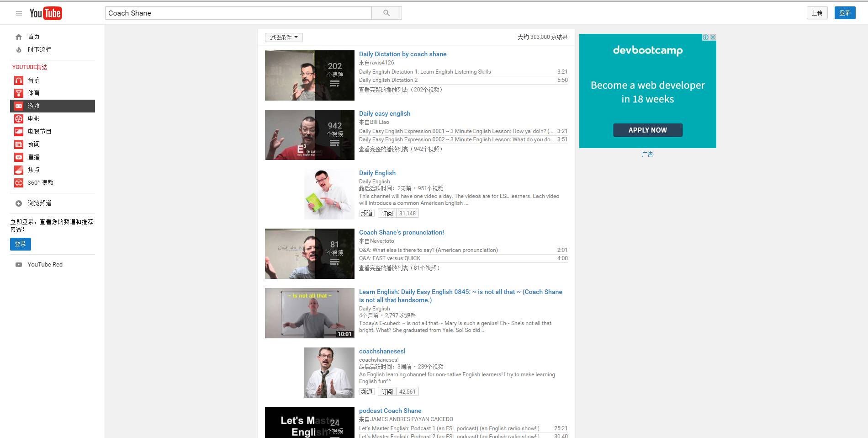Click the 广告 label under the ad
Image resolution: width=868 pixels, height=438 pixels.
(648, 155)
